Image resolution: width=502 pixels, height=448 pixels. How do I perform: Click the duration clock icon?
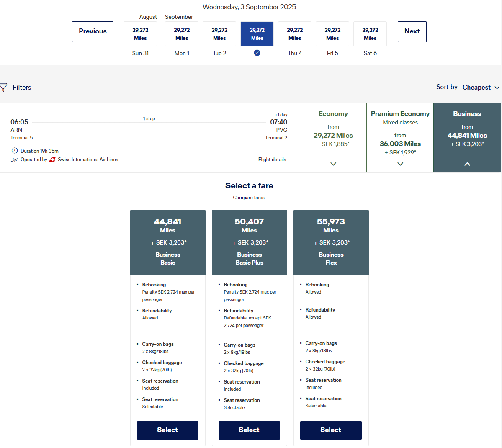(x=14, y=151)
